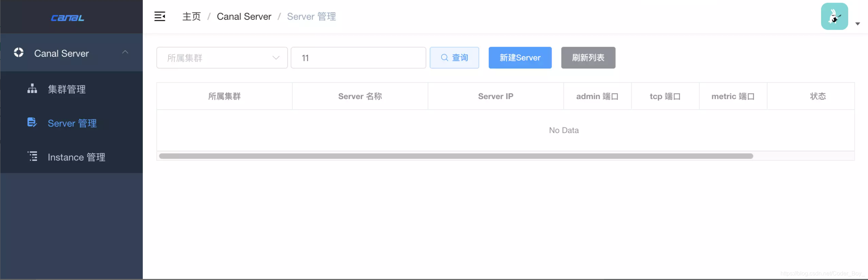The width and height of the screenshot is (868, 280).
Task: Collapse the Canal Server menu chevron
Action: (125, 52)
